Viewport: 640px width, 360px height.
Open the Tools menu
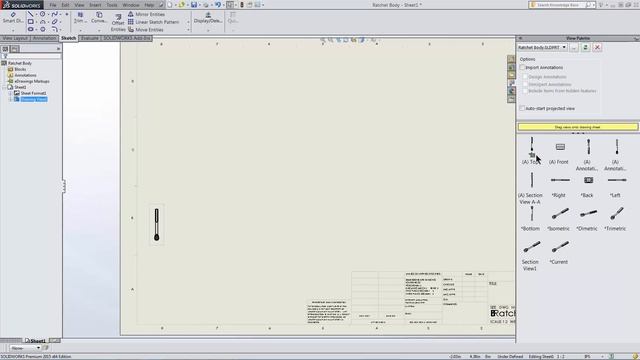tap(112, 5)
